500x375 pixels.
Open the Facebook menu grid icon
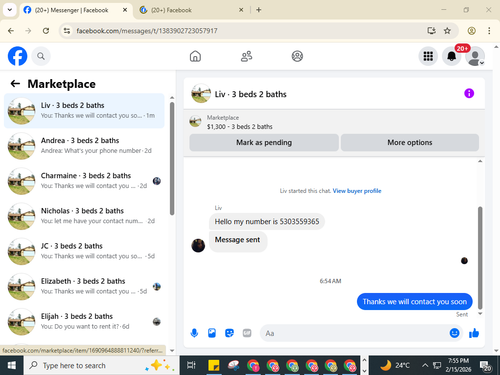[428, 56]
